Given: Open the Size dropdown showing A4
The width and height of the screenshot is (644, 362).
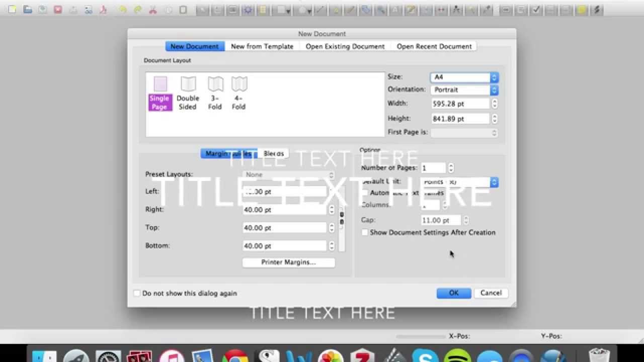Looking at the screenshot, I should 464,77.
